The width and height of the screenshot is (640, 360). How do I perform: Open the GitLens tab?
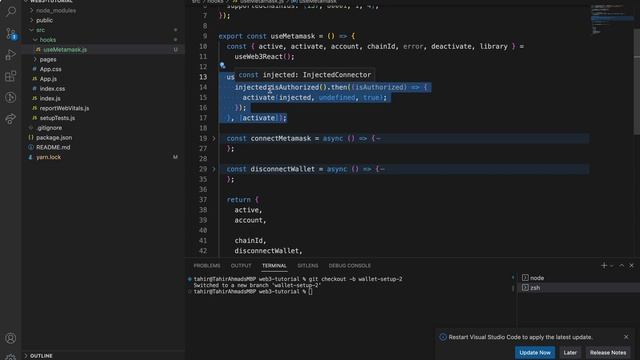[308, 265]
